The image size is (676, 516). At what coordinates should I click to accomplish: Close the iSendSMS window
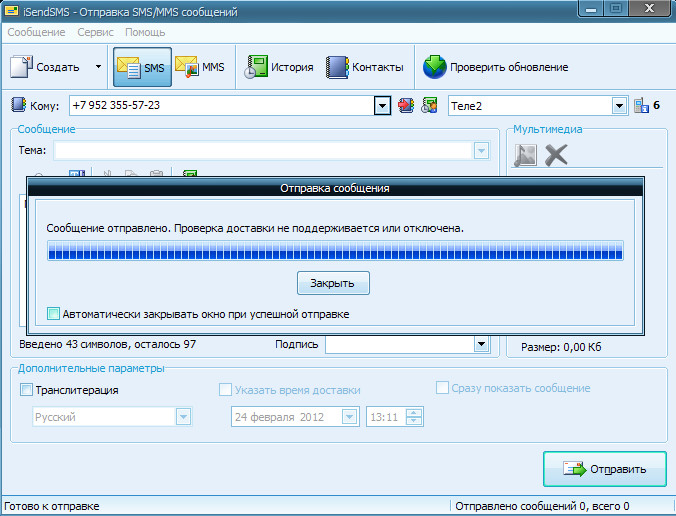[x=650, y=9]
